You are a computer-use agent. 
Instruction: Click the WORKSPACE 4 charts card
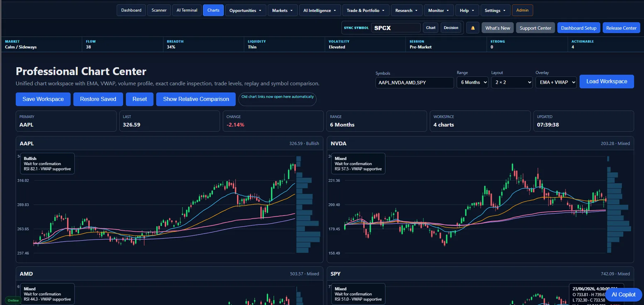[x=480, y=121]
